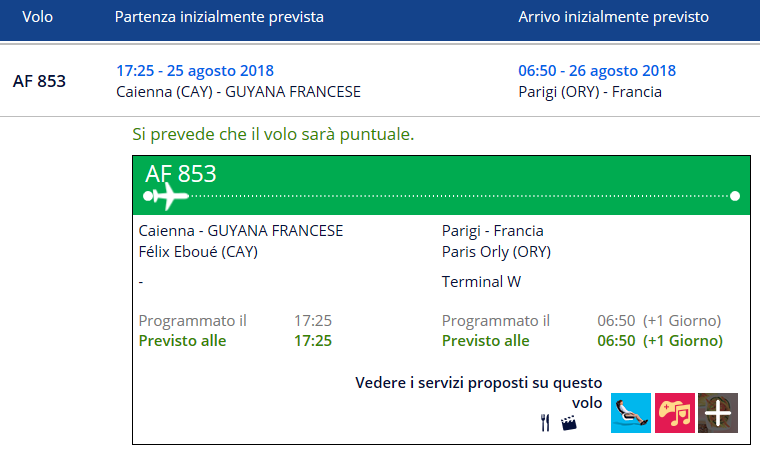Click Paris Orly (ORY) airport name
This screenshot has width=760, height=451.
[496, 252]
